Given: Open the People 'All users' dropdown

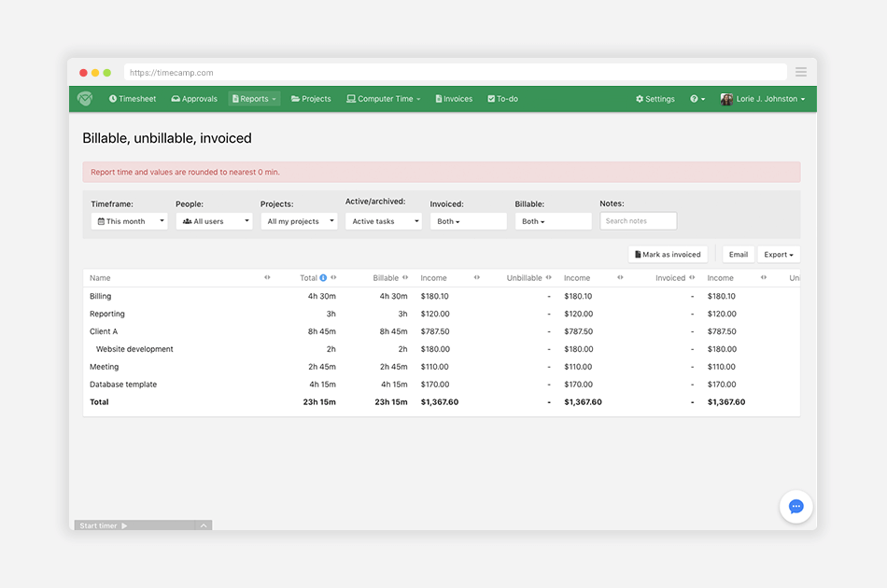Looking at the screenshot, I should [x=215, y=221].
